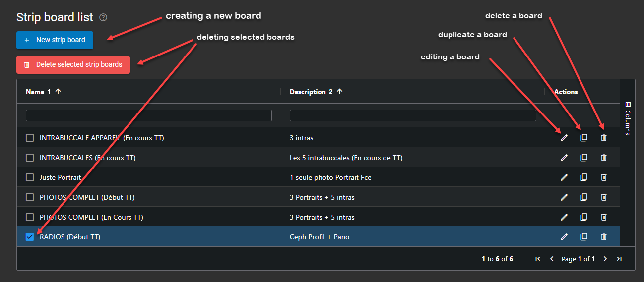Expand the Columns side panel
The image size is (644, 282).
coord(628,118)
